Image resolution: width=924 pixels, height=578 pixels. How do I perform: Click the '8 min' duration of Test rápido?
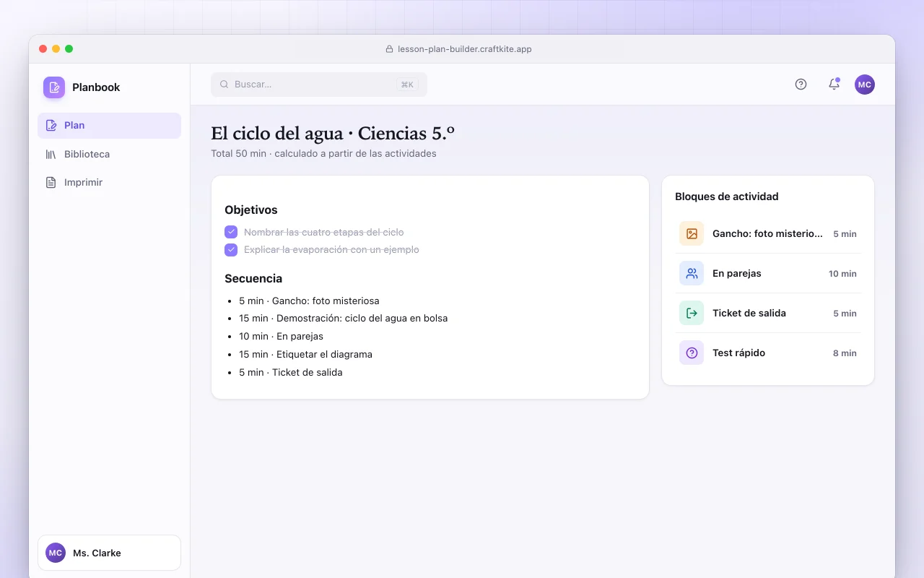point(845,353)
